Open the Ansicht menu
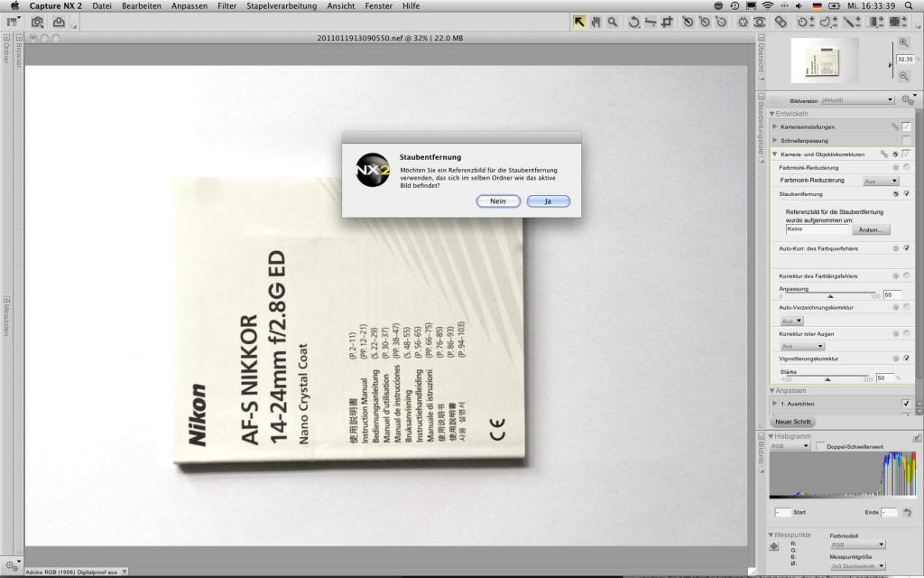 click(x=340, y=6)
